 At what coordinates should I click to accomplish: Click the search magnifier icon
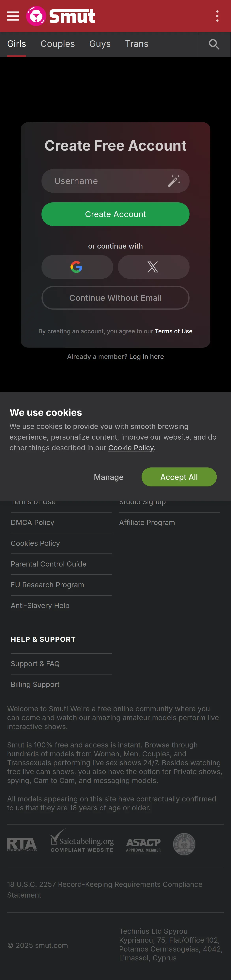coord(214,44)
